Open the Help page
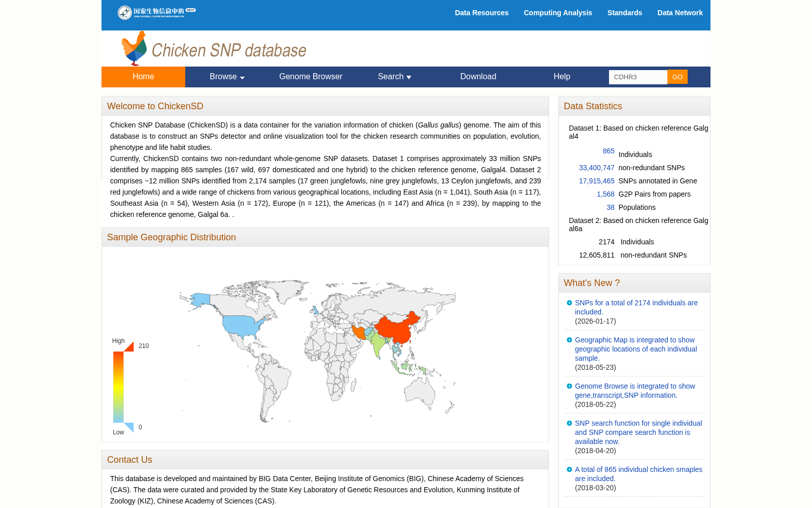 point(562,77)
